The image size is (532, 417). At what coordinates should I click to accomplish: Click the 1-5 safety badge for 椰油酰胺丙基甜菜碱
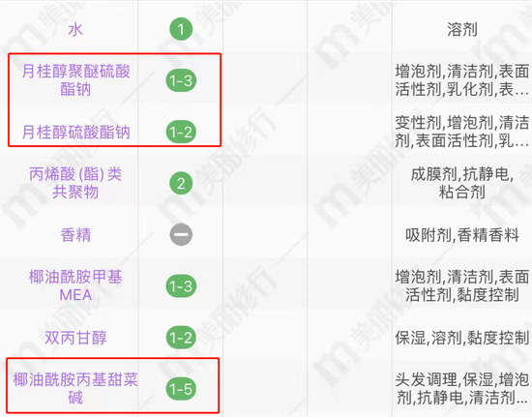(x=181, y=389)
